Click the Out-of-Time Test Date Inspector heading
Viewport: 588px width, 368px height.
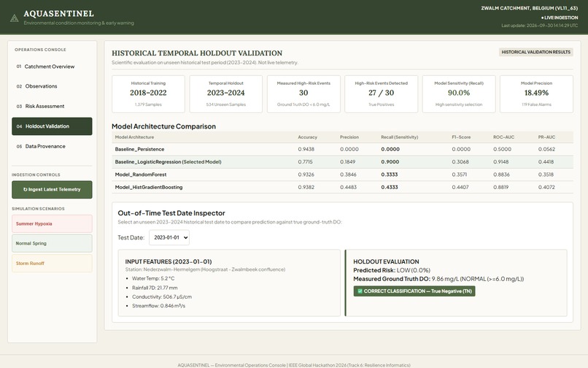pyautogui.click(x=171, y=213)
